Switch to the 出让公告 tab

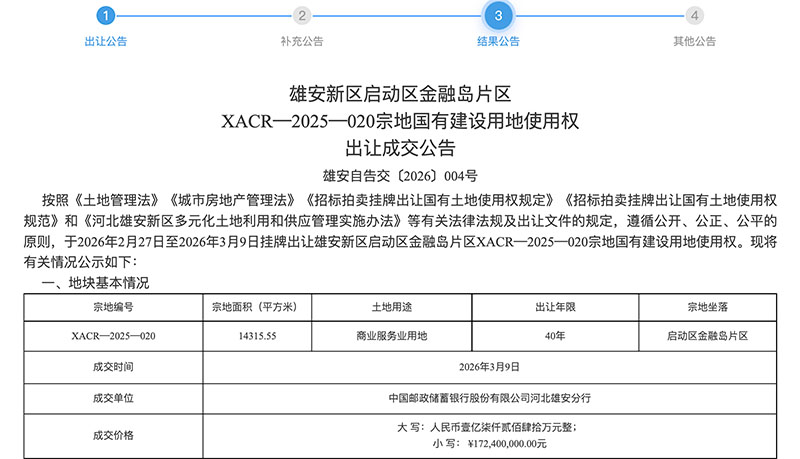coord(106,42)
